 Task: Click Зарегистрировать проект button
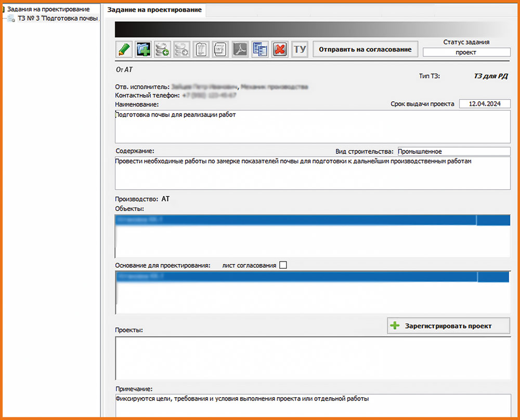click(x=448, y=326)
